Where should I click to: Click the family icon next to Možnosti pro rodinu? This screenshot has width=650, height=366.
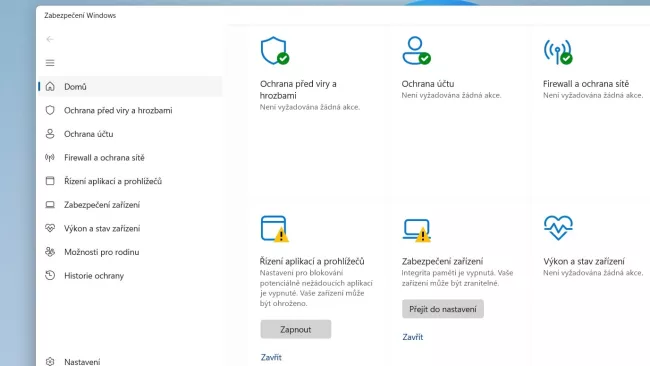point(50,252)
